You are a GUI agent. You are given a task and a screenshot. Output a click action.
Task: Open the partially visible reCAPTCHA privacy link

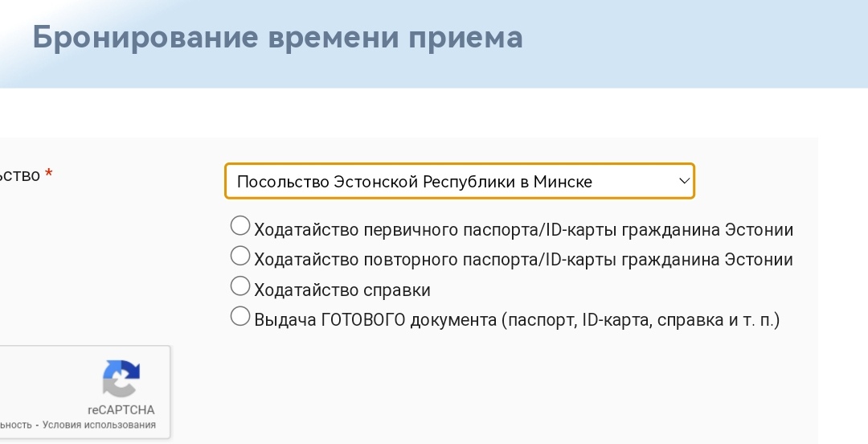click(x=14, y=425)
